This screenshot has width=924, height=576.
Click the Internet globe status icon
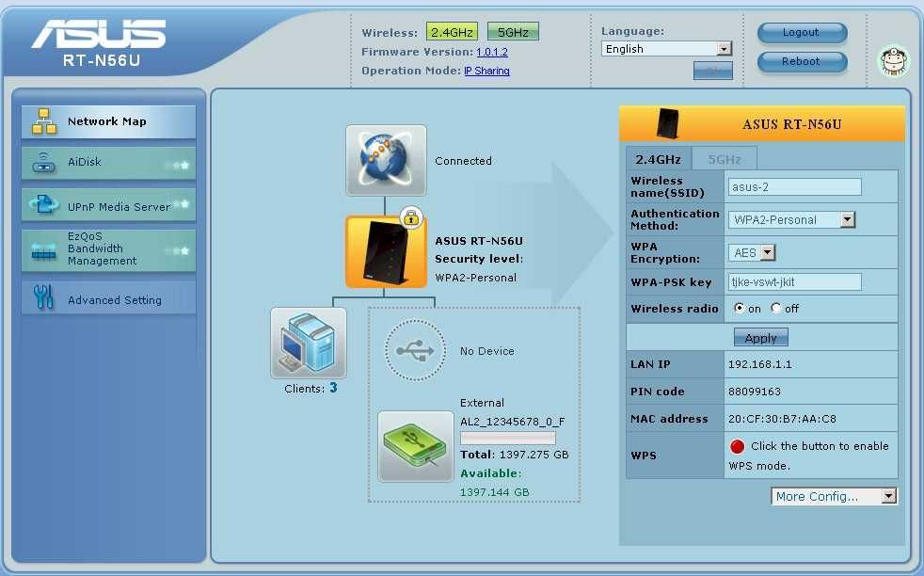coord(386,160)
